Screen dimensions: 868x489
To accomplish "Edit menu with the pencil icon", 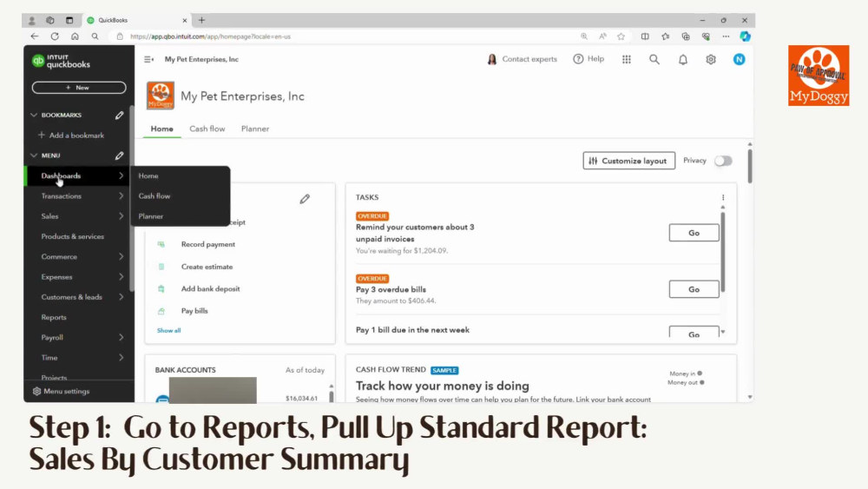I will (119, 155).
